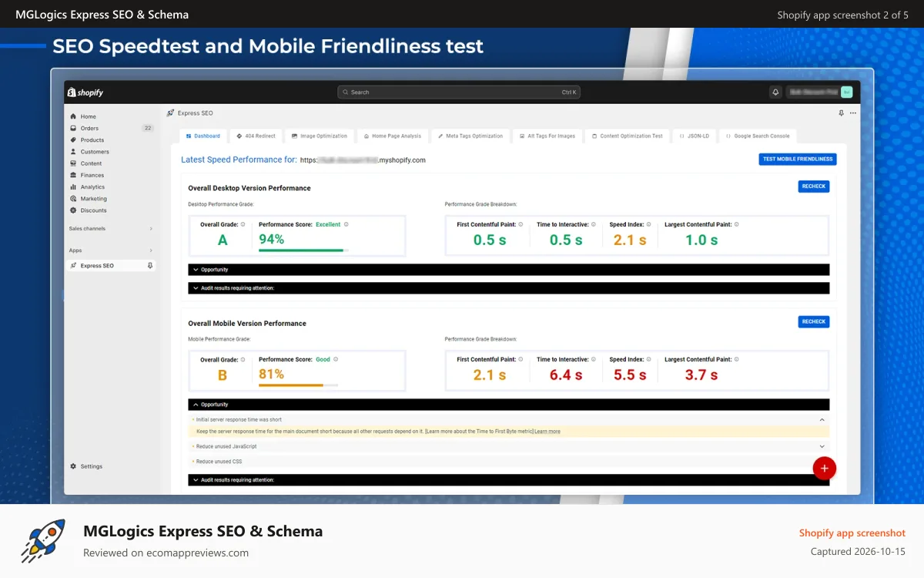The height and width of the screenshot is (578, 924).
Task: Click the Shopify logo in the top bar
Action: tap(85, 92)
